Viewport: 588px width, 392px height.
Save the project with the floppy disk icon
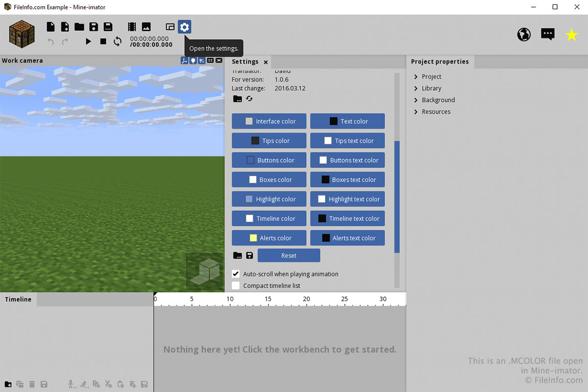tap(94, 27)
